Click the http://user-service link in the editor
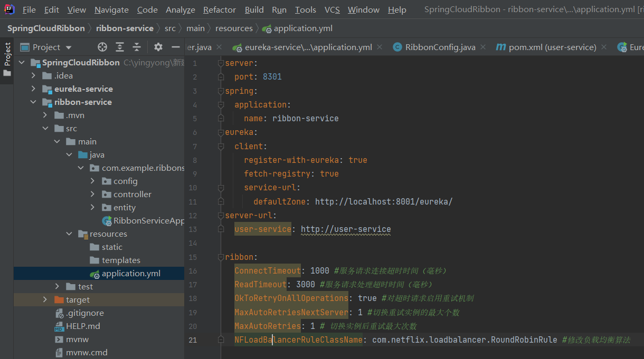 point(346,229)
